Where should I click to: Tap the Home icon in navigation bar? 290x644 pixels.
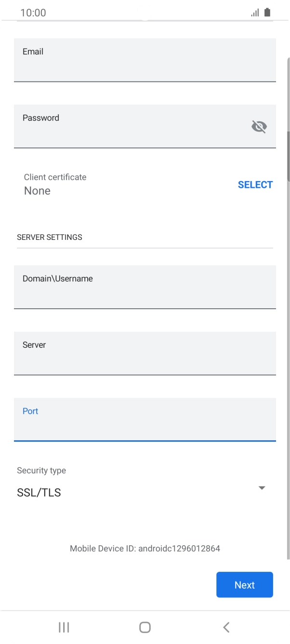click(x=145, y=627)
